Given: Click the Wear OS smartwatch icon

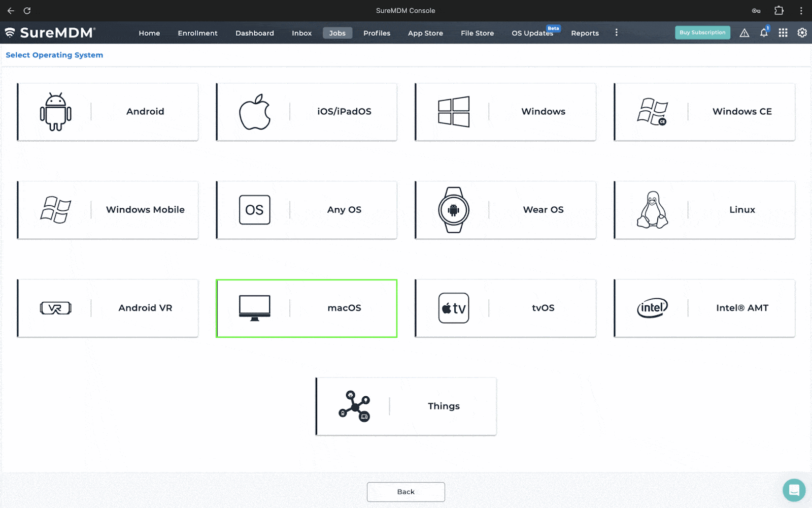Looking at the screenshot, I should (x=454, y=210).
